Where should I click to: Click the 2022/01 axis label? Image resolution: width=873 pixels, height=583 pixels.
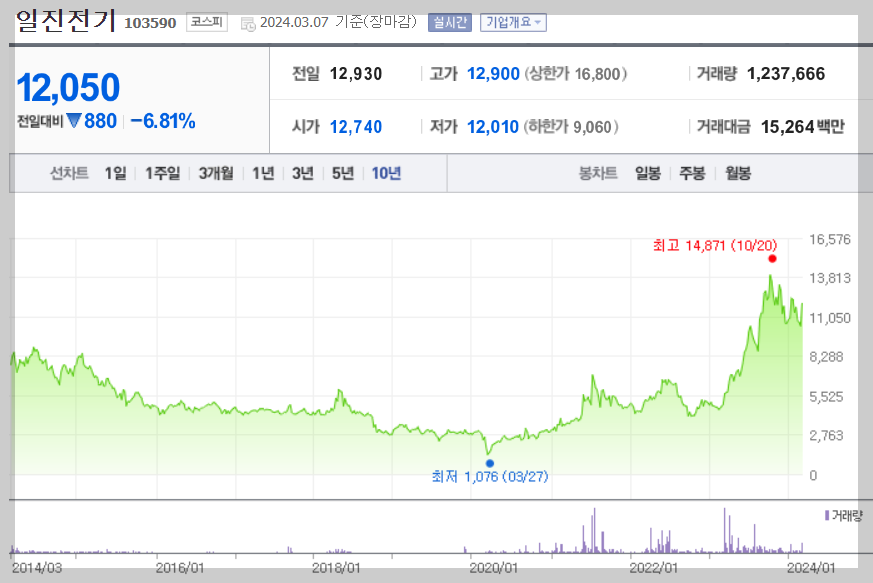point(654,568)
